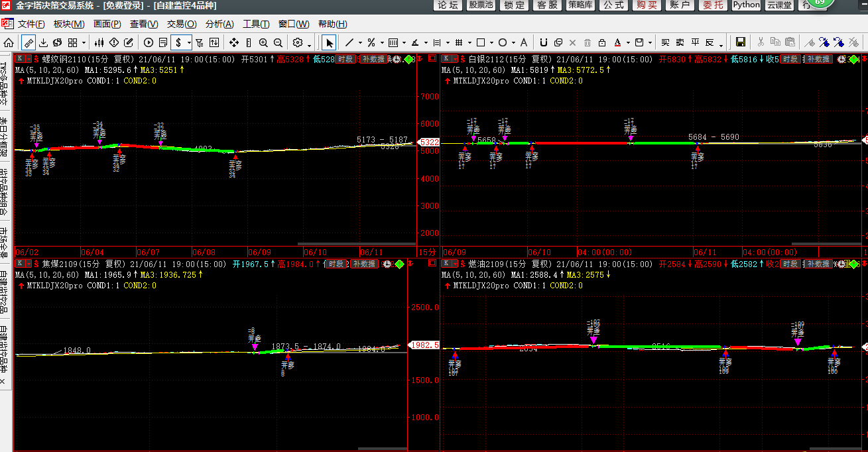Click the refresh sync icon
Viewport: 868px width, 452px height.
coord(58,42)
